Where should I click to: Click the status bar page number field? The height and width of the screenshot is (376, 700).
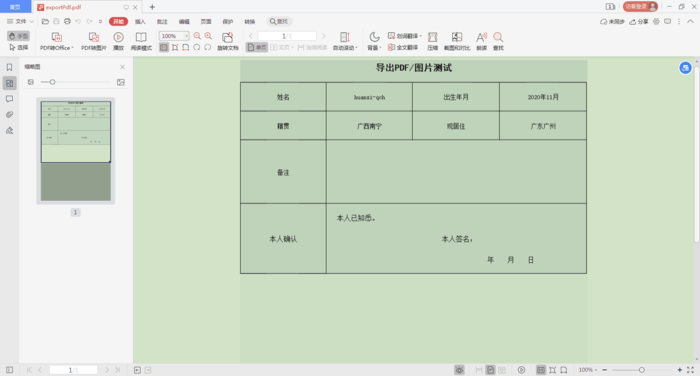[x=73, y=370]
